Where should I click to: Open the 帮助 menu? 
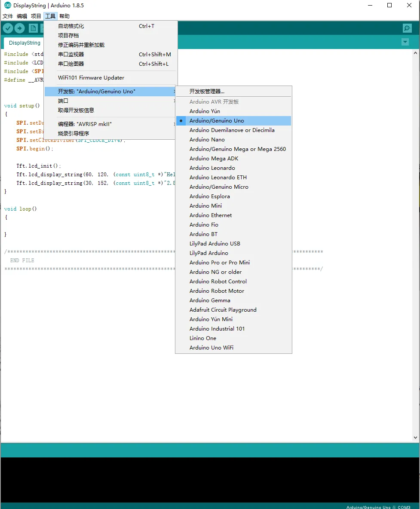(64, 16)
